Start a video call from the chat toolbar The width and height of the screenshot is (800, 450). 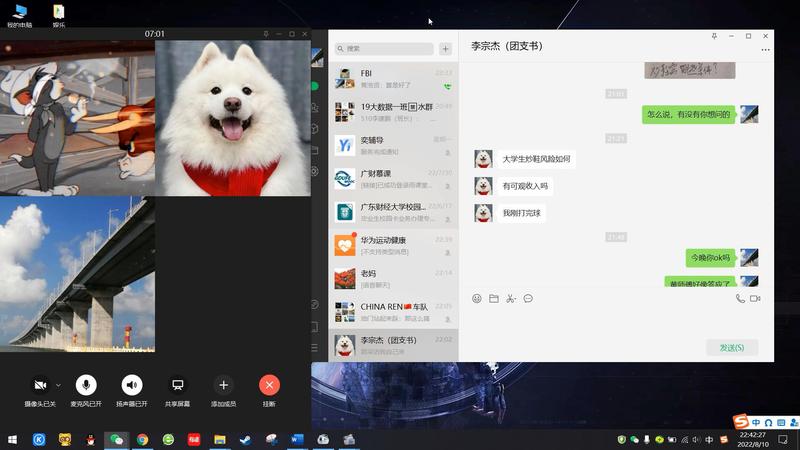click(755, 298)
